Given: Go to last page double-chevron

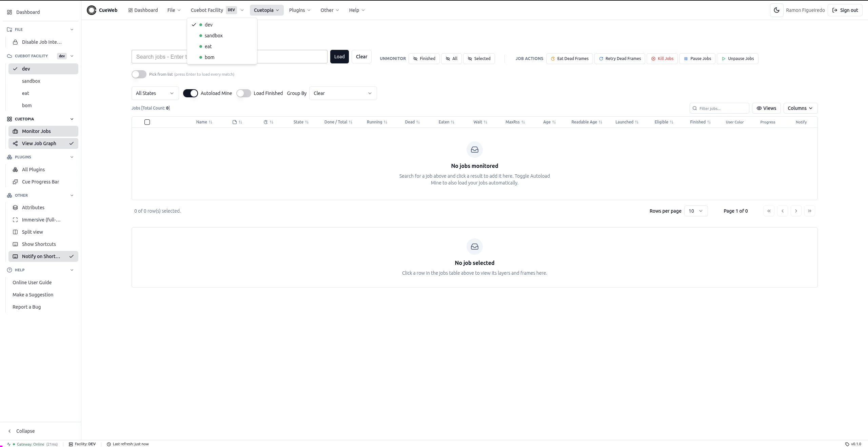Looking at the screenshot, I should point(810,211).
